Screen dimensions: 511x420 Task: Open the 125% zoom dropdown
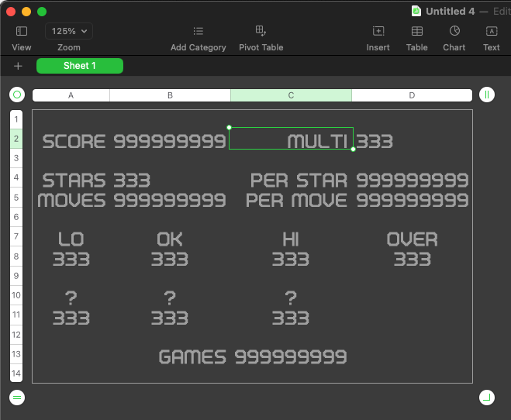click(69, 31)
